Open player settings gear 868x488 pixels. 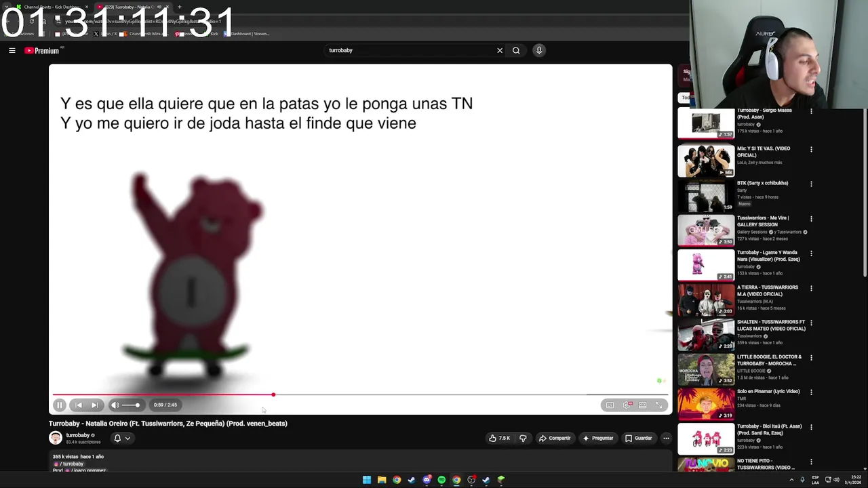coord(627,405)
